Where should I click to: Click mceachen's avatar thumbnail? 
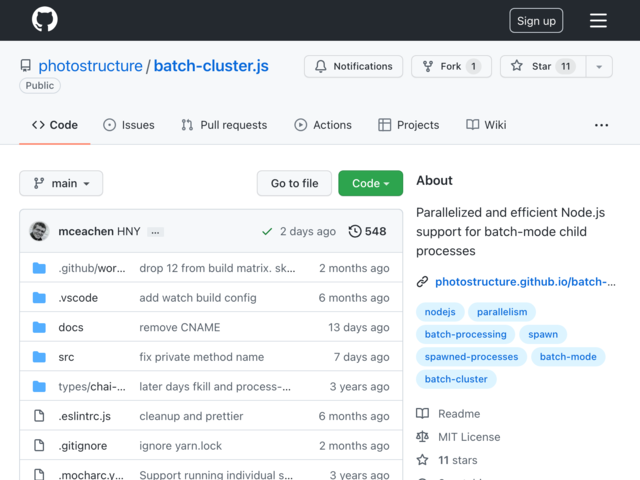[x=39, y=231]
